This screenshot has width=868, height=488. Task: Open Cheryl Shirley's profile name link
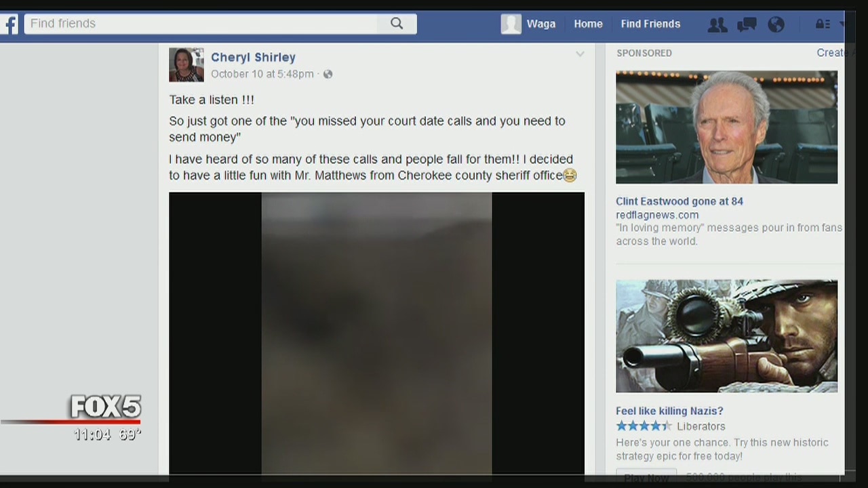253,58
